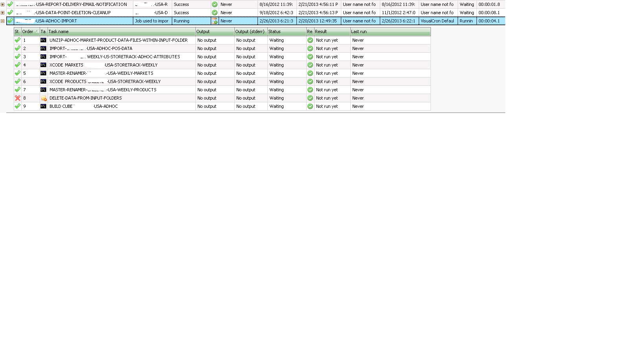The height and width of the screenshot is (362, 644).
Task: Click the Task name column header
Action: click(121, 31)
